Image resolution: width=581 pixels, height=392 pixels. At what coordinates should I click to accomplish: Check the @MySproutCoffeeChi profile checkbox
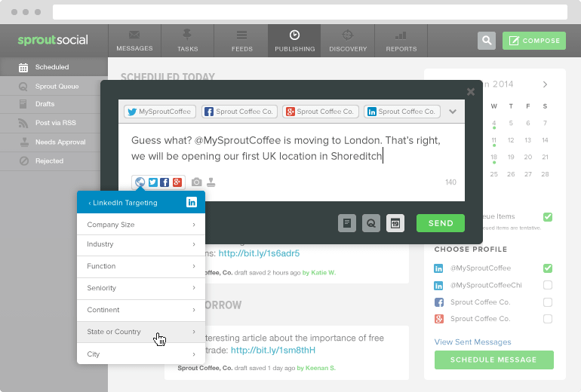(548, 285)
